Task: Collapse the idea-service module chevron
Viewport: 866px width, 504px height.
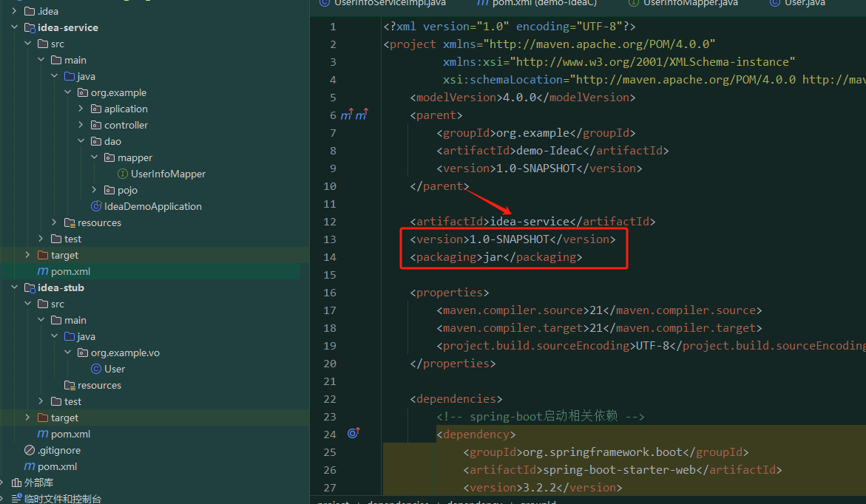Action: tap(14, 27)
